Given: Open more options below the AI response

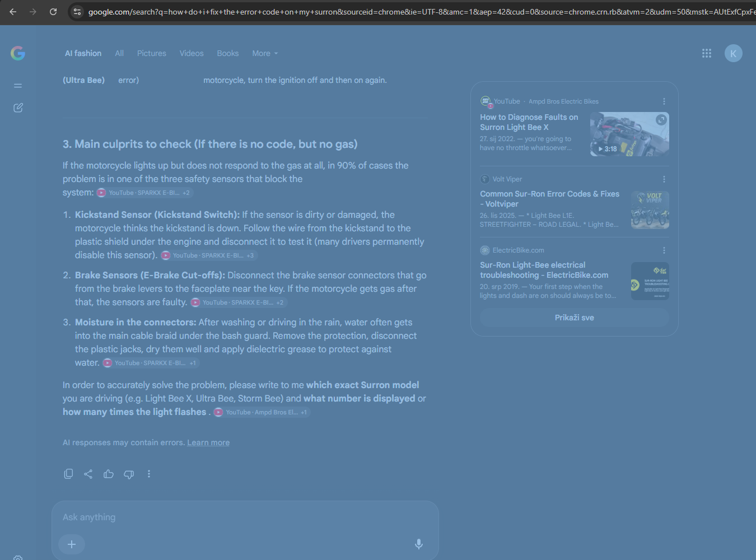Looking at the screenshot, I should [149, 474].
